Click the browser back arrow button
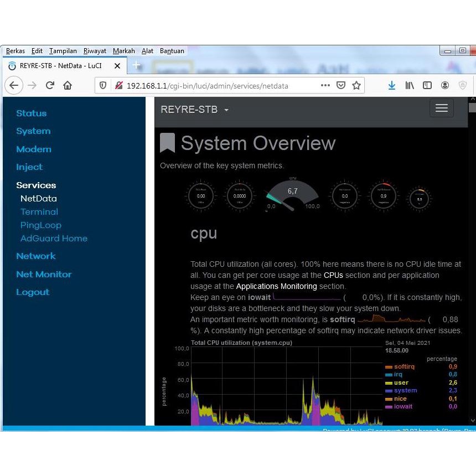Screen dimensions: 476x476 point(14,85)
